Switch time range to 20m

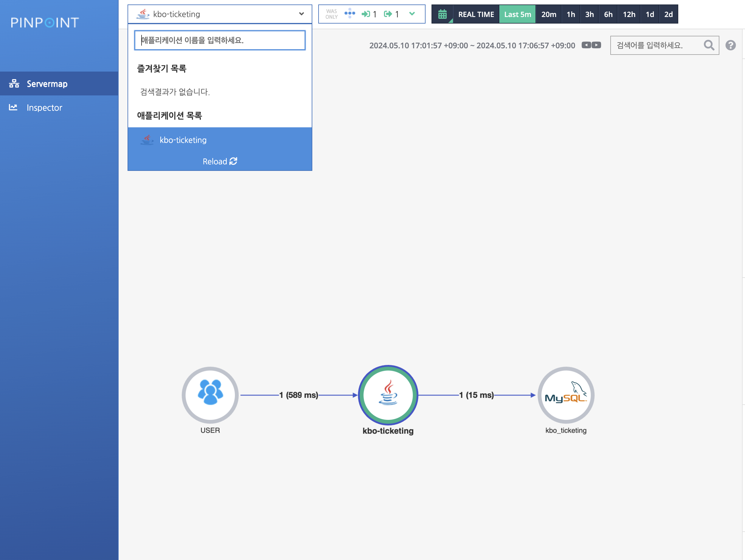tap(549, 14)
